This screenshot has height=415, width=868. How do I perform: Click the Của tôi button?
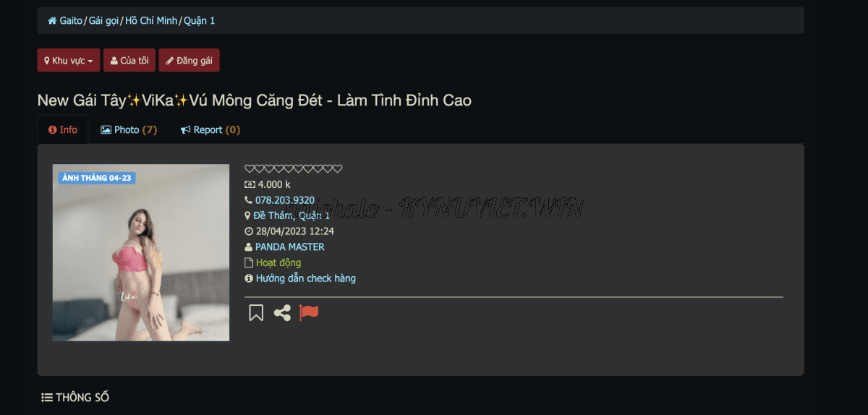(x=129, y=61)
